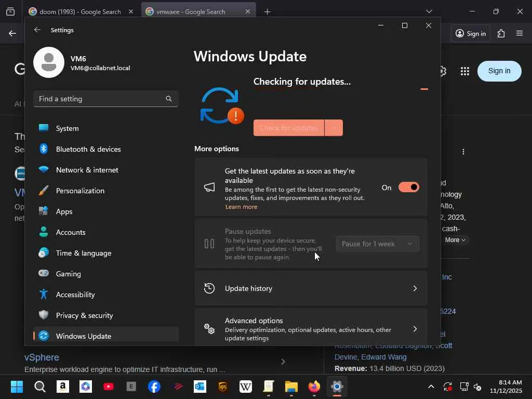Click Firefox toolbar Sign in button
The height and width of the screenshot is (399, 532).
470,33
